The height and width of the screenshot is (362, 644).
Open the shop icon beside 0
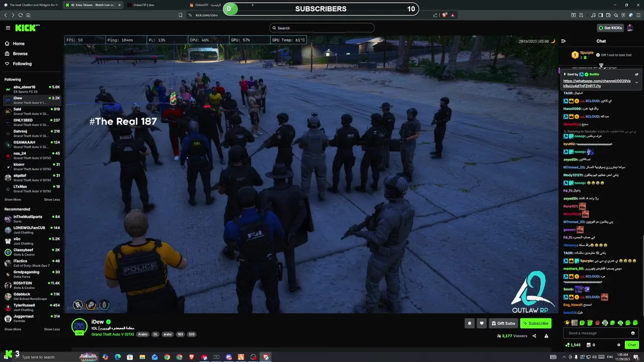588,345
